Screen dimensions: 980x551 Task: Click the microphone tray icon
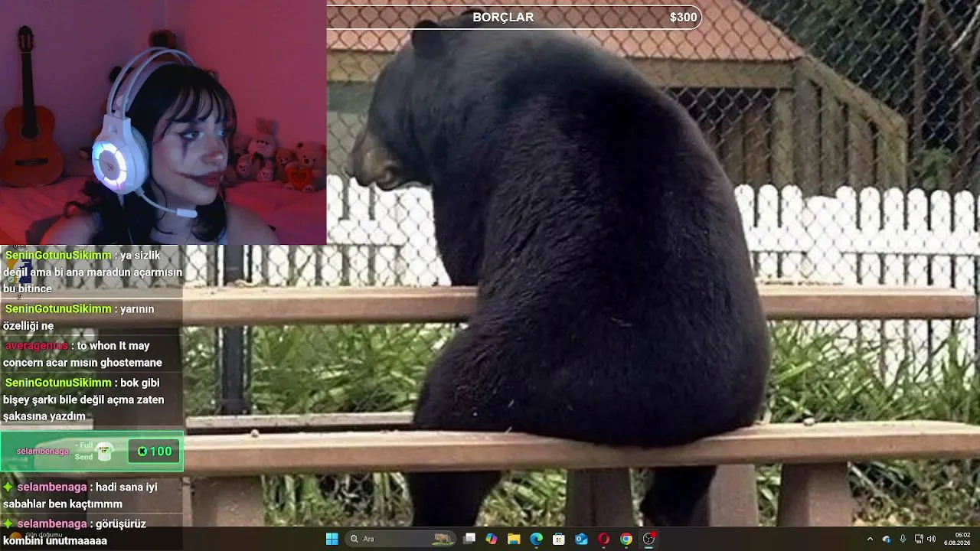pyautogui.click(x=903, y=539)
